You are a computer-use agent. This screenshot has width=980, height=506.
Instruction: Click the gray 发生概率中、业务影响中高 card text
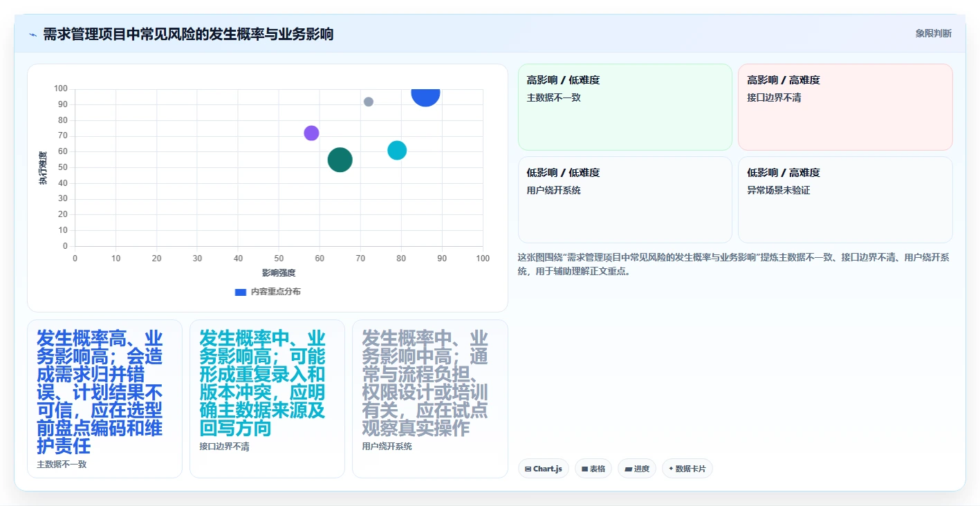click(425, 383)
